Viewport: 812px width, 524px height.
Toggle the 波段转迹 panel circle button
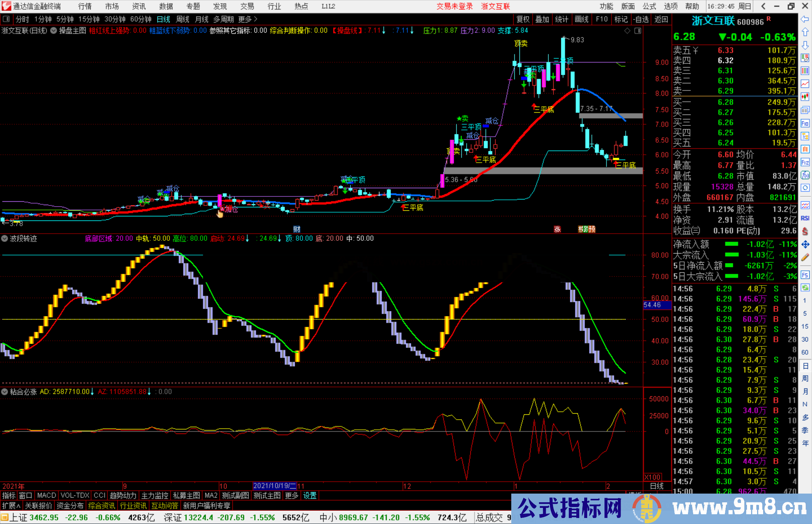pos(5,239)
